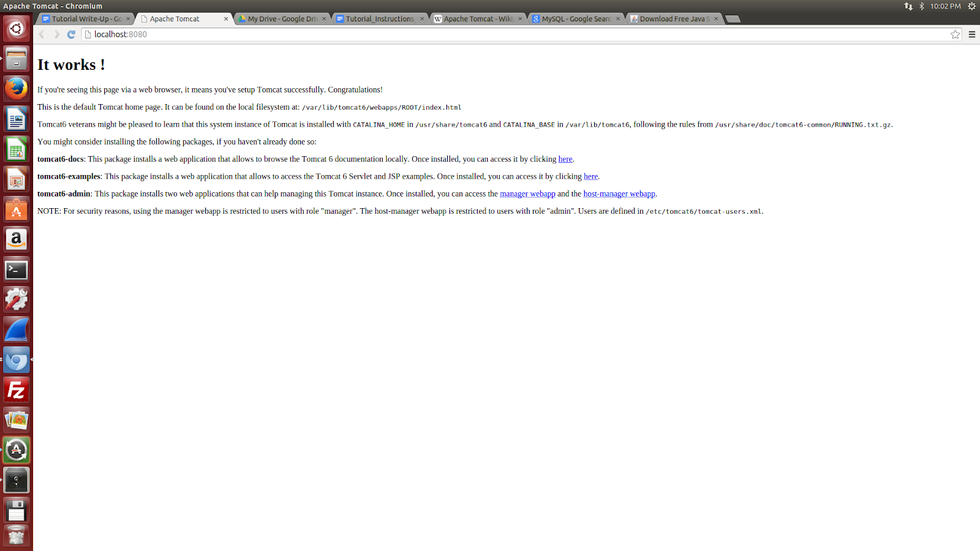
Task: Close the Apache Tomcat tab
Action: click(x=226, y=19)
